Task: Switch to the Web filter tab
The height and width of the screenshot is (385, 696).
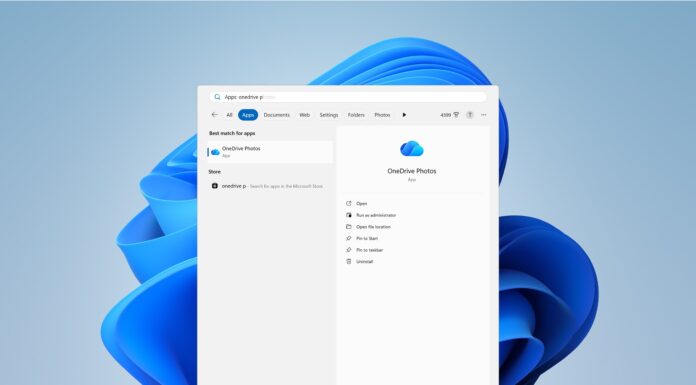Action: tap(304, 115)
